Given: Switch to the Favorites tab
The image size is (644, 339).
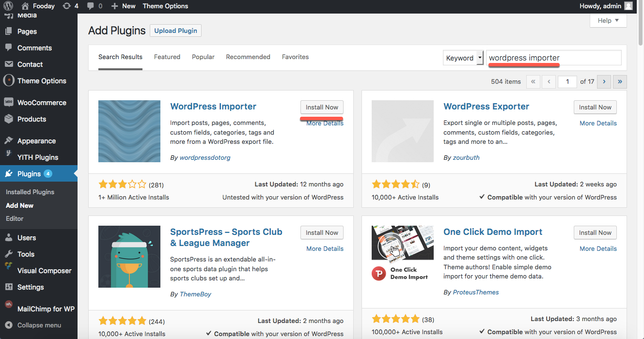Looking at the screenshot, I should 295,57.
